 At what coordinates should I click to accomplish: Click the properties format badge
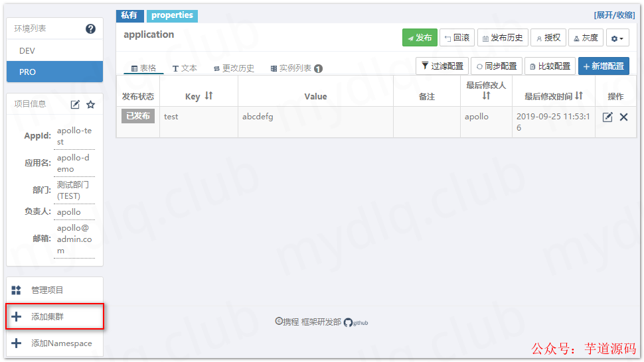172,15
